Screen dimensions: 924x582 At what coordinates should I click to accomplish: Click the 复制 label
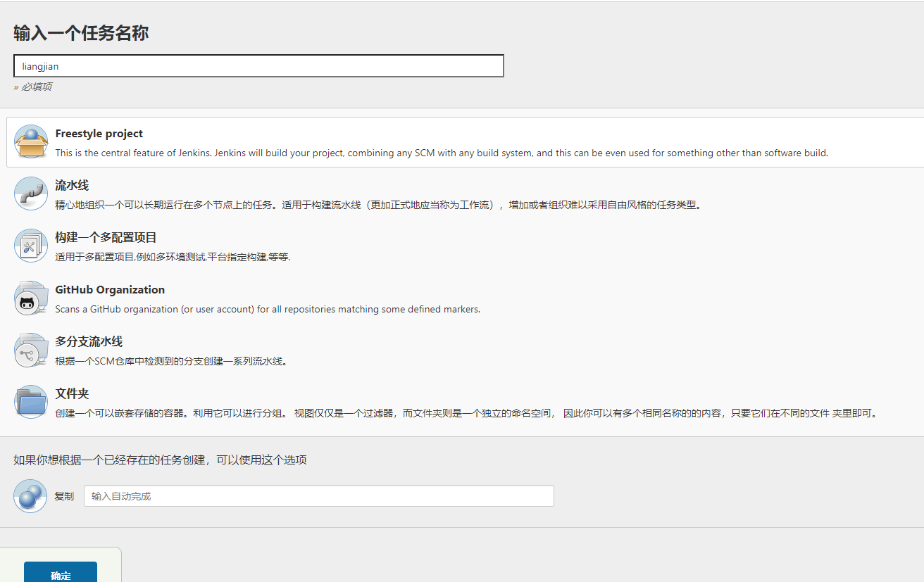[64, 496]
